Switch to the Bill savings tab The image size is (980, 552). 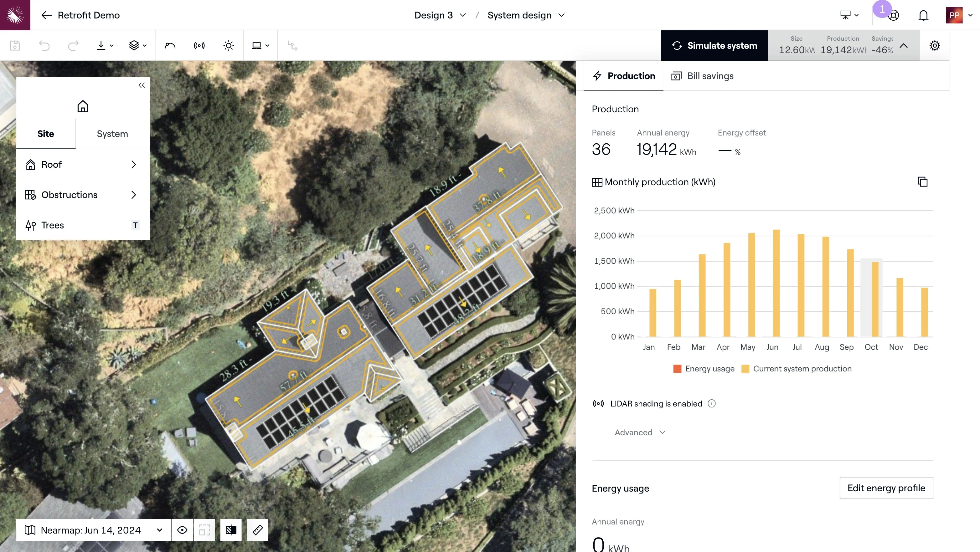click(703, 76)
